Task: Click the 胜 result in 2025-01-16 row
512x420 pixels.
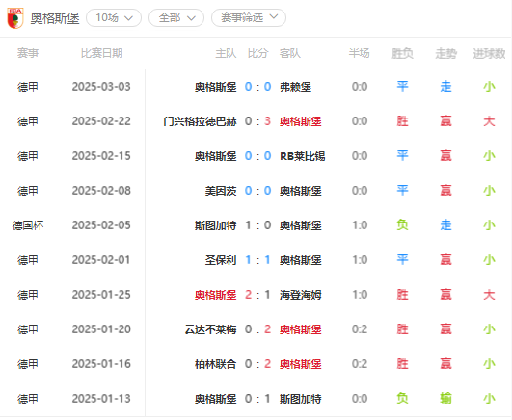Action: (x=402, y=364)
